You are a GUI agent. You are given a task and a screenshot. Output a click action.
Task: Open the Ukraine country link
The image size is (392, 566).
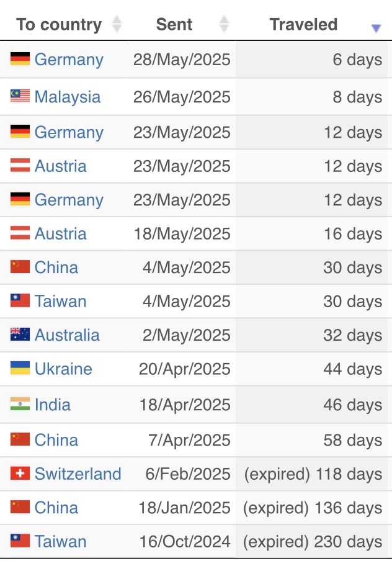[x=63, y=369]
